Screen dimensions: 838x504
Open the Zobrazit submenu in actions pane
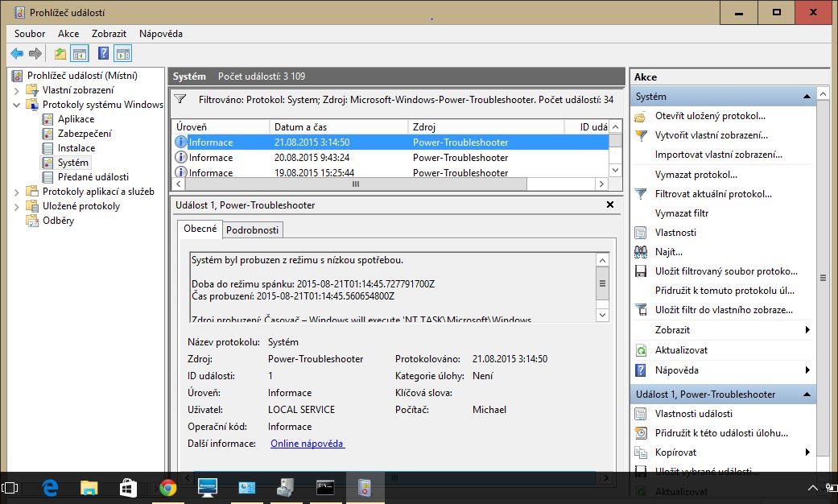[807, 330]
